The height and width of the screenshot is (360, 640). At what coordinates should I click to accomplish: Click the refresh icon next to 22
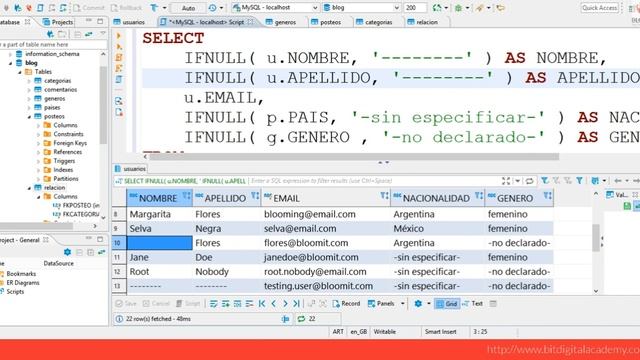(301, 319)
